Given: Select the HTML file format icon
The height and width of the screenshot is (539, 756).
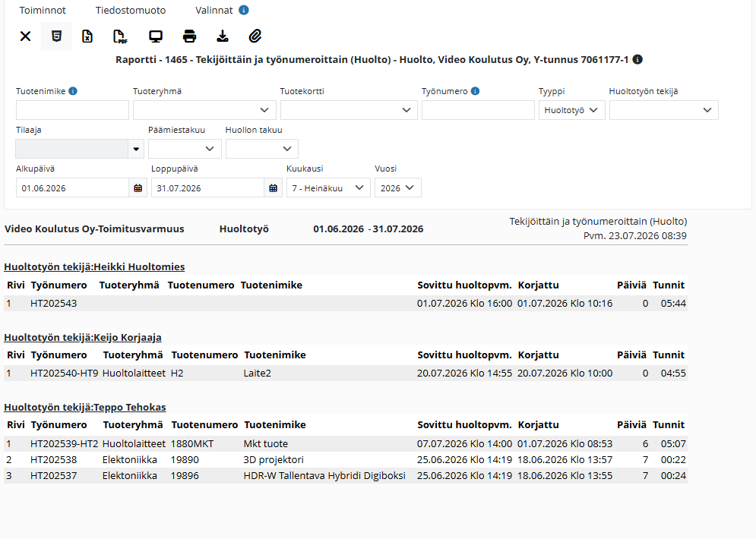Looking at the screenshot, I should pos(56,36).
